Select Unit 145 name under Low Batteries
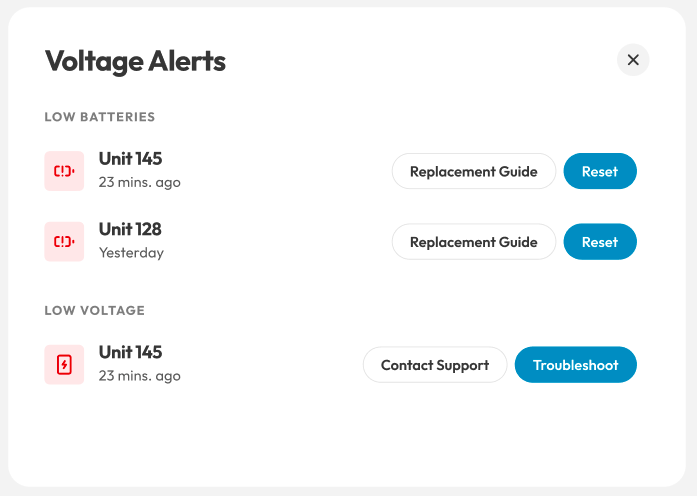The image size is (697, 496). click(x=130, y=159)
